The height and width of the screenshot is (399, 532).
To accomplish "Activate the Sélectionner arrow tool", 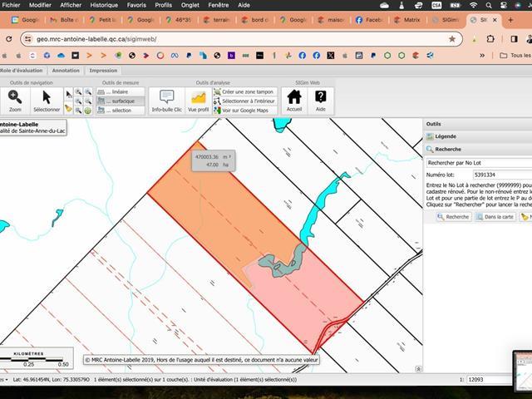I will click(47, 101).
